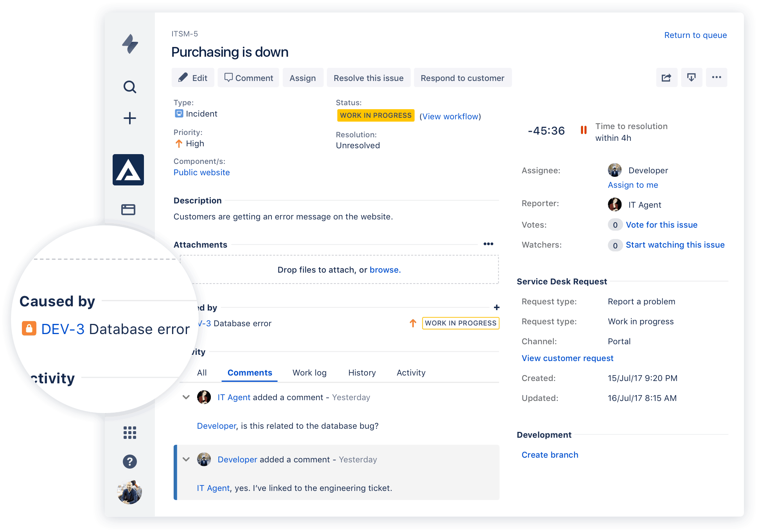This screenshot has height=532, width=758.
Task: Select the Comments tab
Action: [x=250, y=372]
